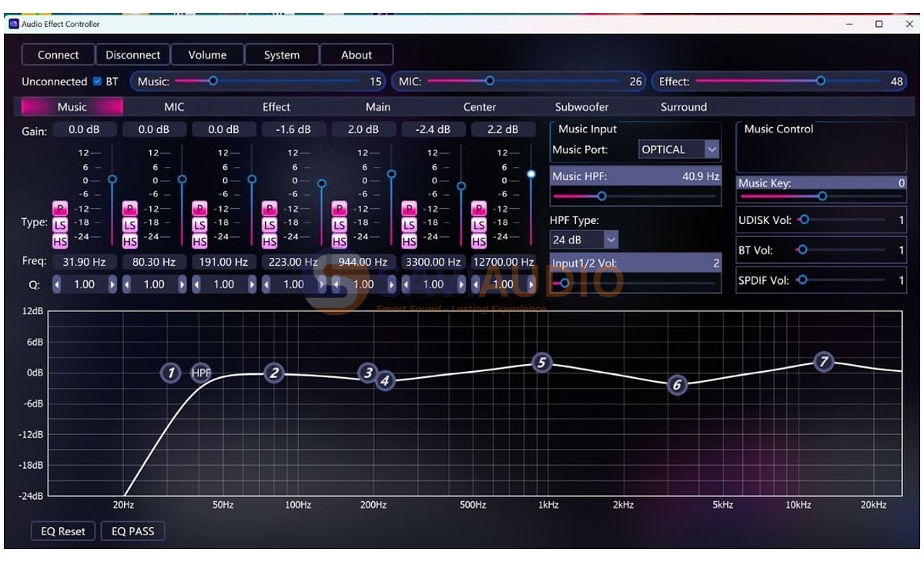Set 223.00 Hz band type to P
This screenshot has width=924, height=562.
269,209
